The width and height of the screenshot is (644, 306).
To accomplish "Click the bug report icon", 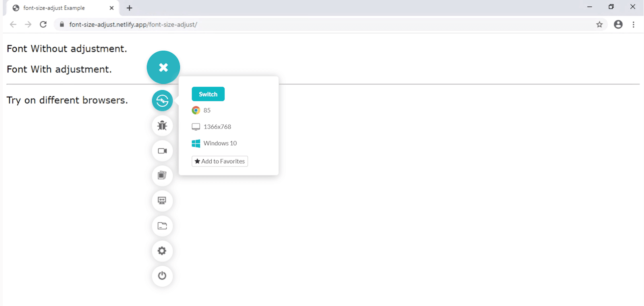I will [162, 125].
